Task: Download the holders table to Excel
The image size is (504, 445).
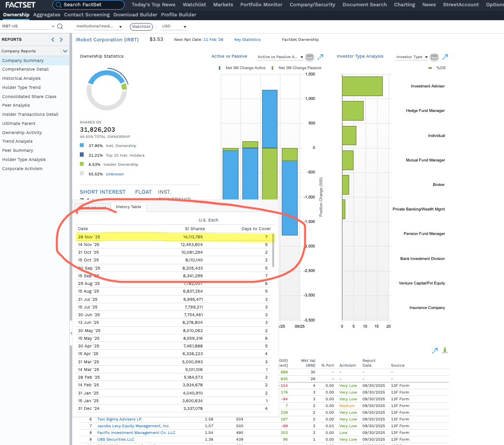Action: [445, 350]
